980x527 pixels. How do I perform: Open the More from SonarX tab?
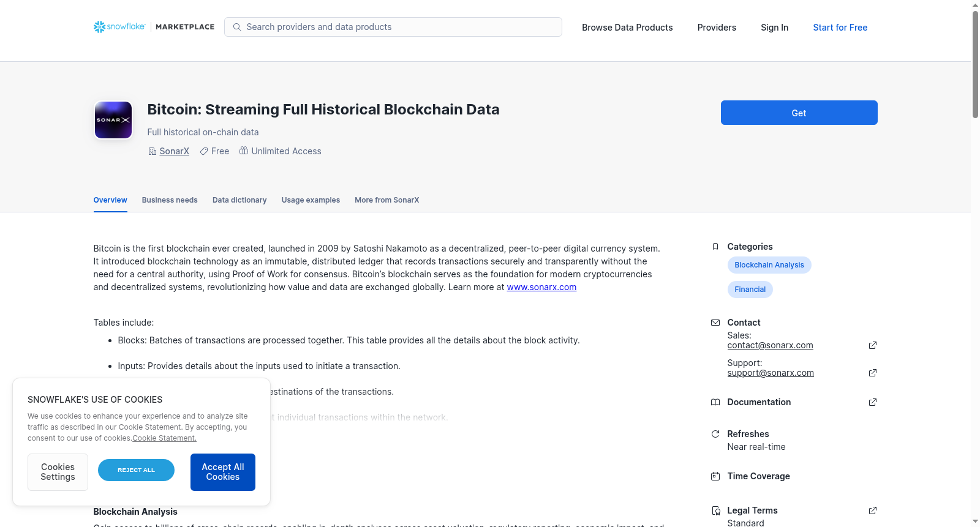coord(387,200)
